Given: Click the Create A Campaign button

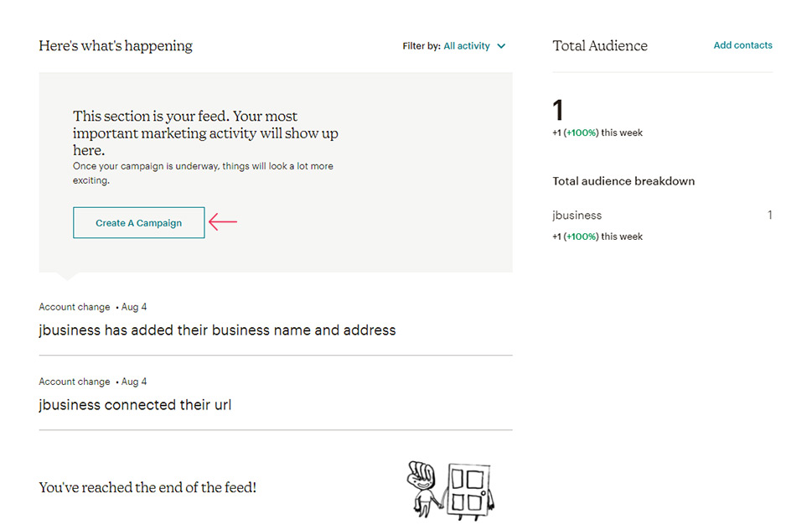Looking at the screenshot, I should [x=139, y=223].
